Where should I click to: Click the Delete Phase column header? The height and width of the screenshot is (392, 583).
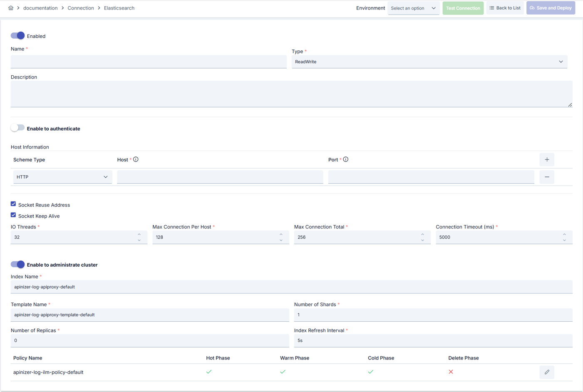click(x=464, y=358)
